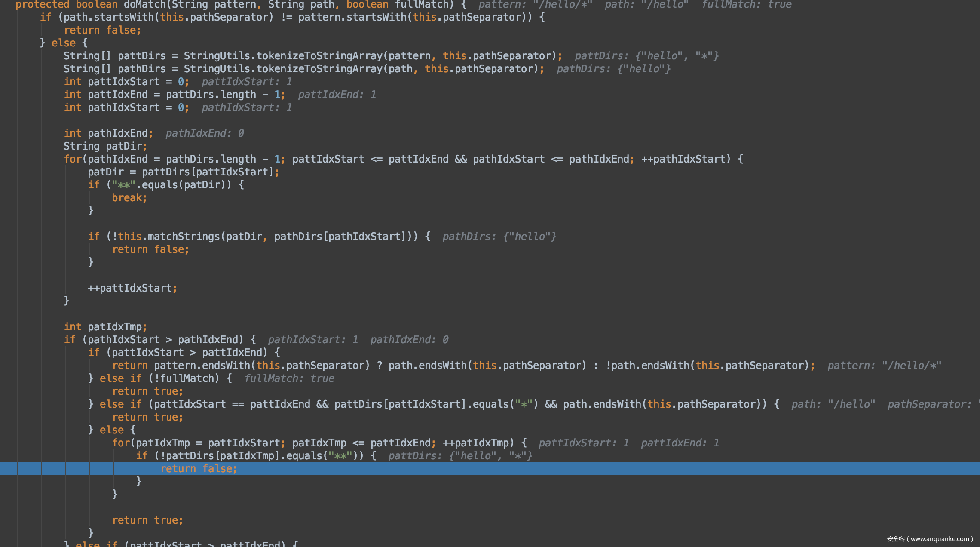Select the highlighted return false line
This screenshot has height=547, width=980.
tap(199, 469)
